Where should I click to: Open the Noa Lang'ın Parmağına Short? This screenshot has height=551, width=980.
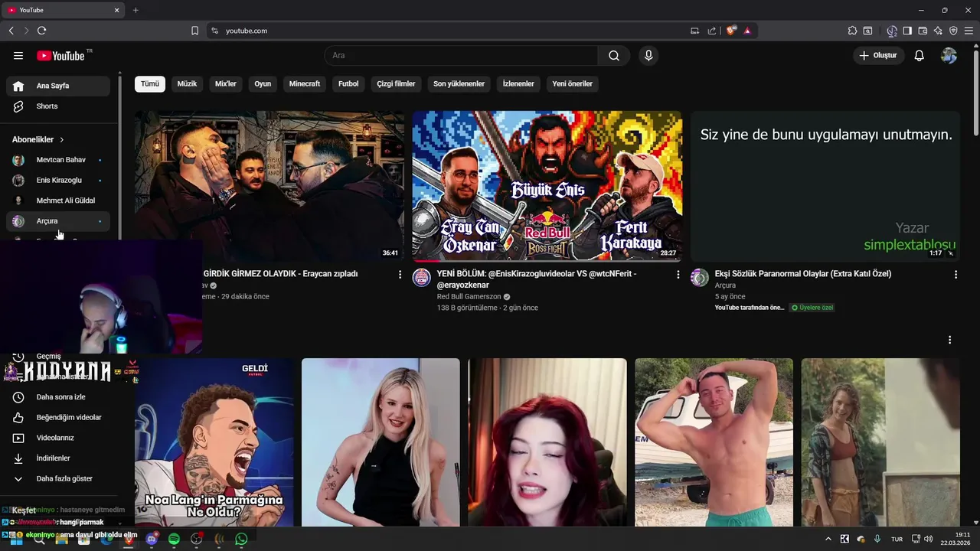(x=214, y=442)
